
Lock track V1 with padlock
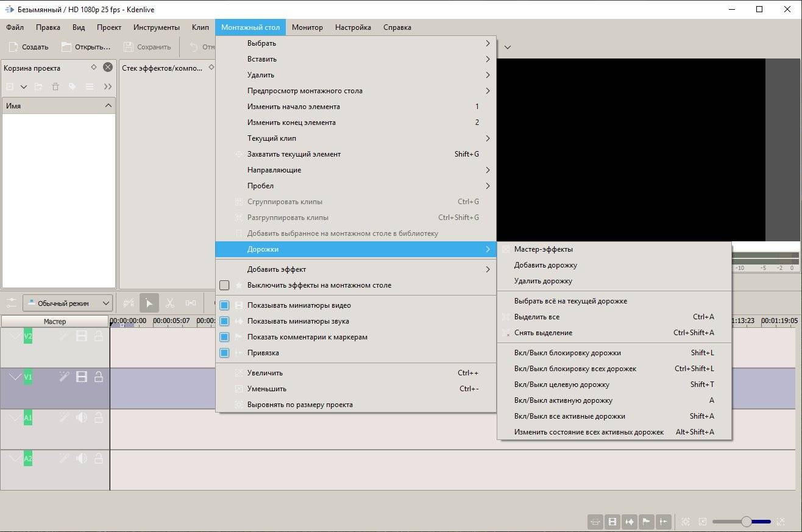[x=98, y=377]
